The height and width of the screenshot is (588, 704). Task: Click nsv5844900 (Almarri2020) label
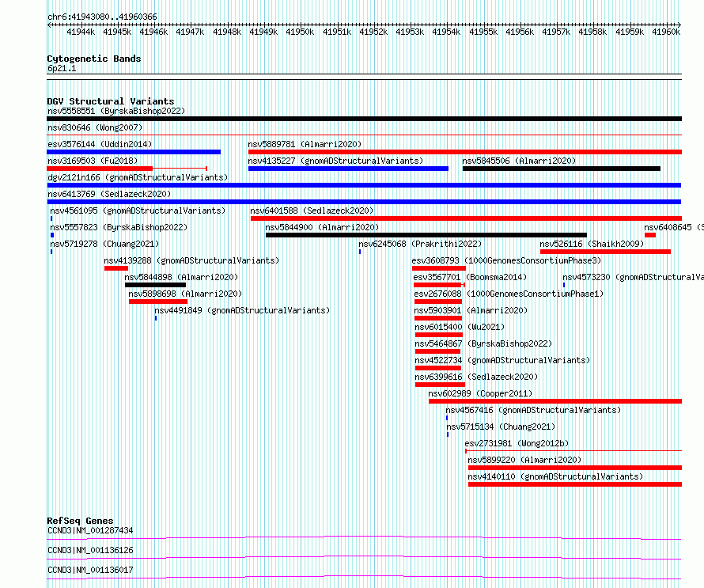(x=322, y=227)
